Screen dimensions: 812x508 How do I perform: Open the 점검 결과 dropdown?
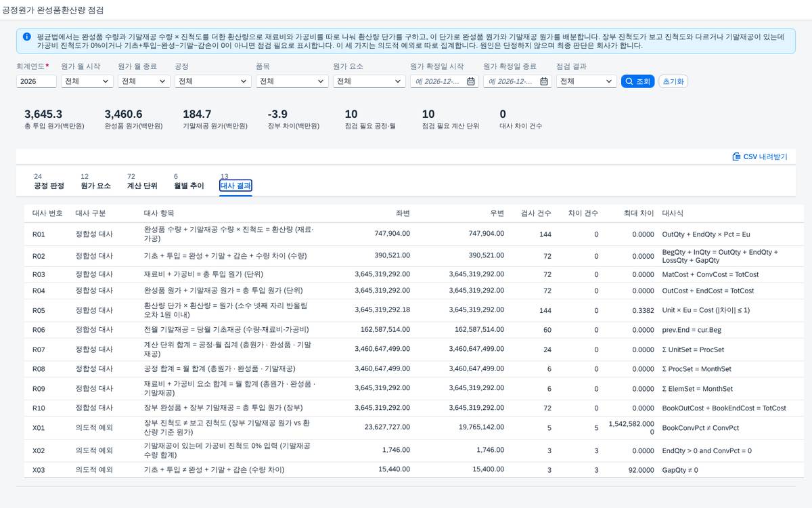[x=586, y=81]
